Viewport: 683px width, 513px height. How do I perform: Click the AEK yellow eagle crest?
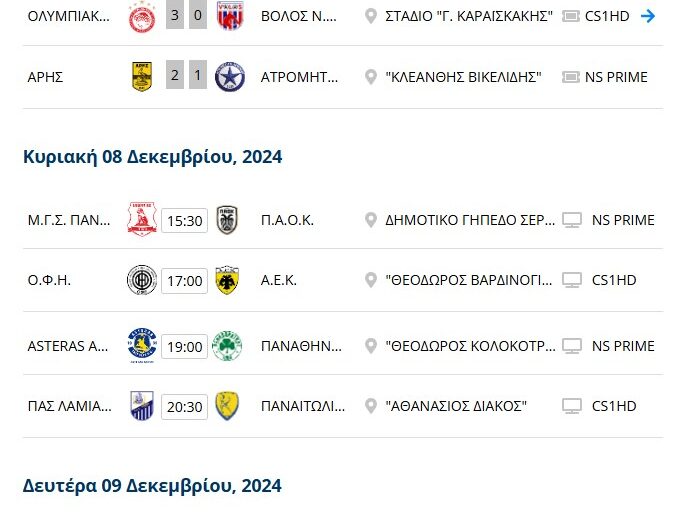(226, 281)
